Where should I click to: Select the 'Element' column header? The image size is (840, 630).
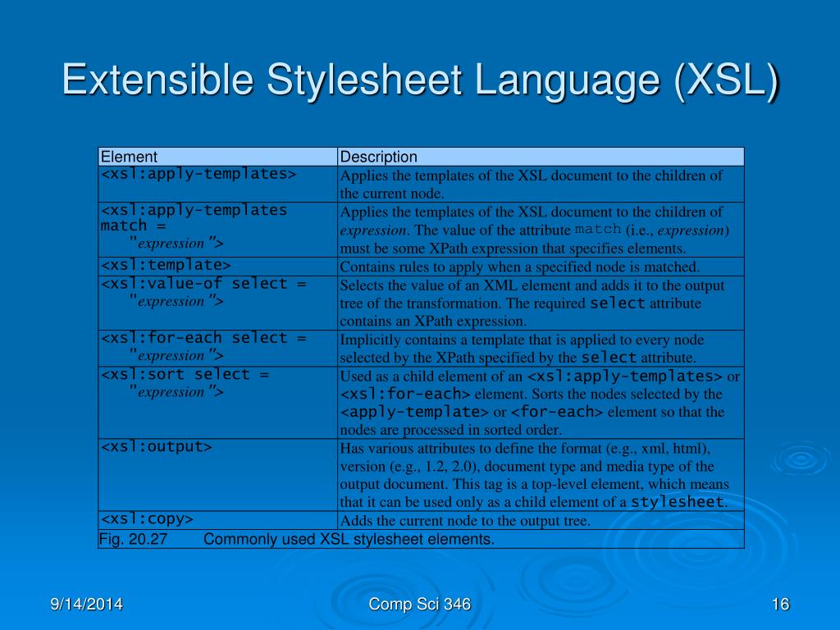(x=218, y=157)
